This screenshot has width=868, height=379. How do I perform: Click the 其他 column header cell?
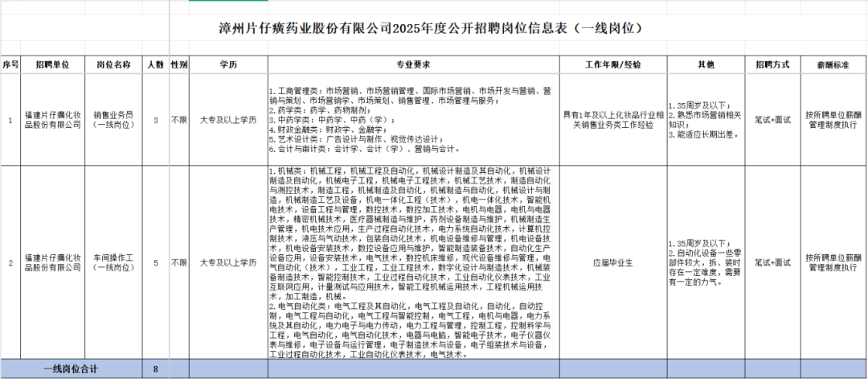pos(705,64)
